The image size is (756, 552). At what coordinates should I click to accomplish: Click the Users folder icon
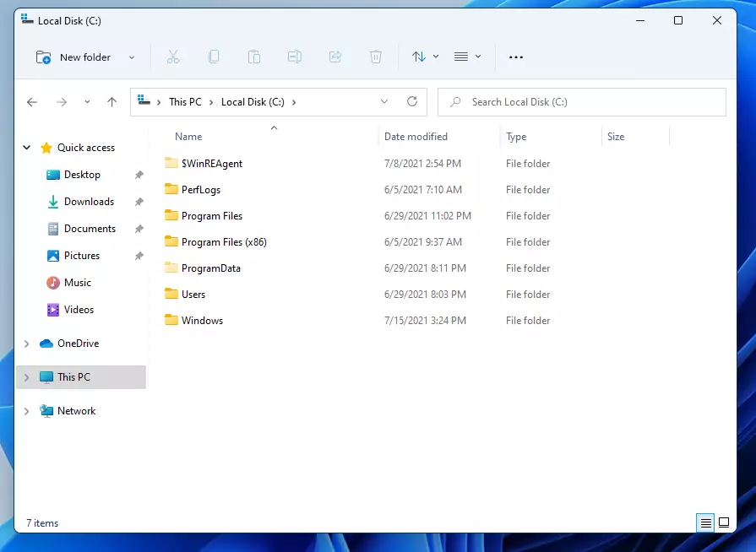pos(171,294)
